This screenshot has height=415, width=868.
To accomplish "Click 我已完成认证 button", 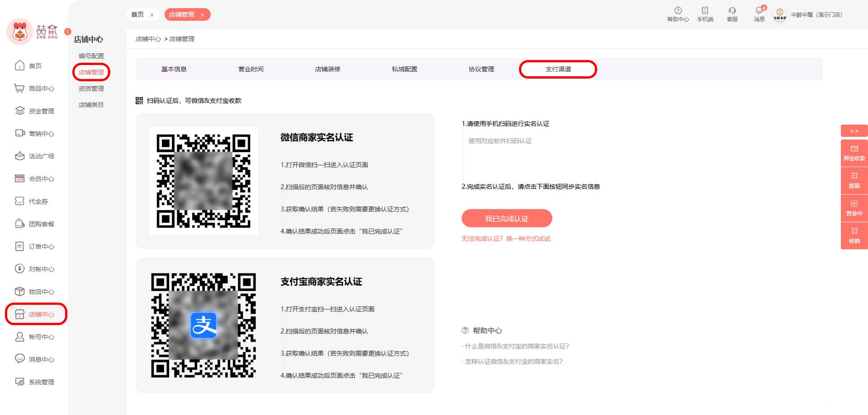I will [507, 218].
